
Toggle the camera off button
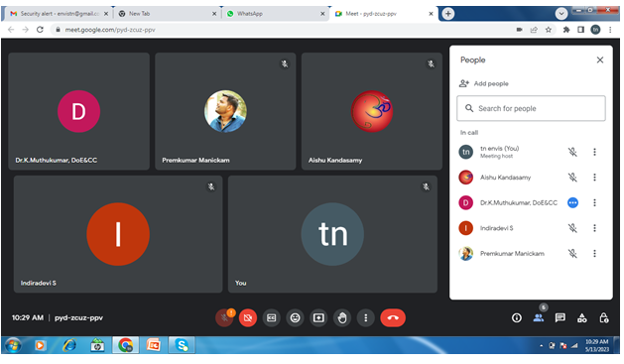[248, 318]
